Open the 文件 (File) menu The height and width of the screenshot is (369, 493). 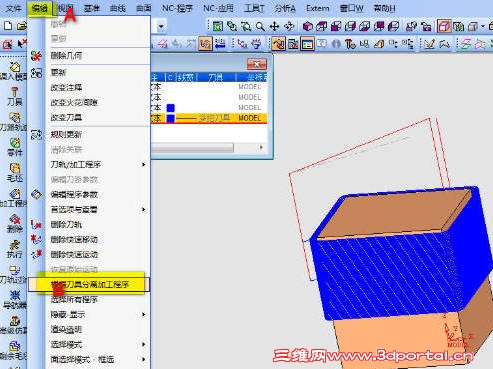[x=13, y=8]
